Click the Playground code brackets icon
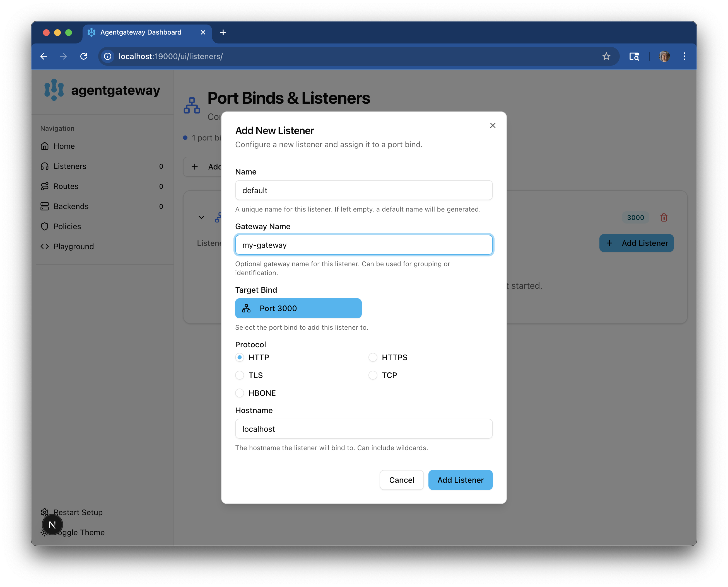This screenshot has height=587, width=728. (45, 246)
